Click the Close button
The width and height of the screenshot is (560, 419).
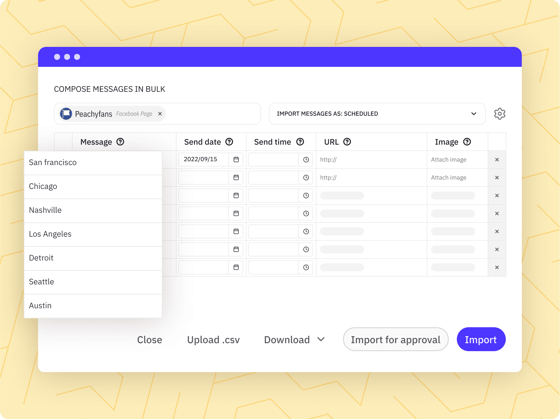pos(150,339)
